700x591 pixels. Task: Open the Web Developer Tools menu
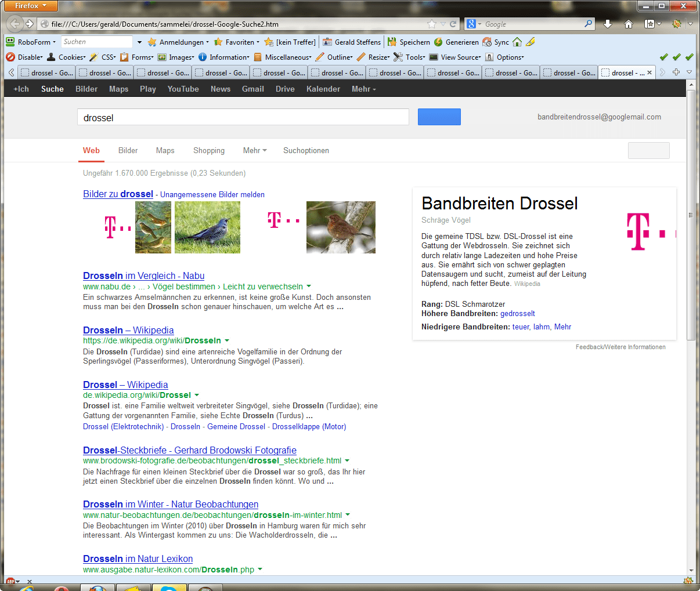409,57
